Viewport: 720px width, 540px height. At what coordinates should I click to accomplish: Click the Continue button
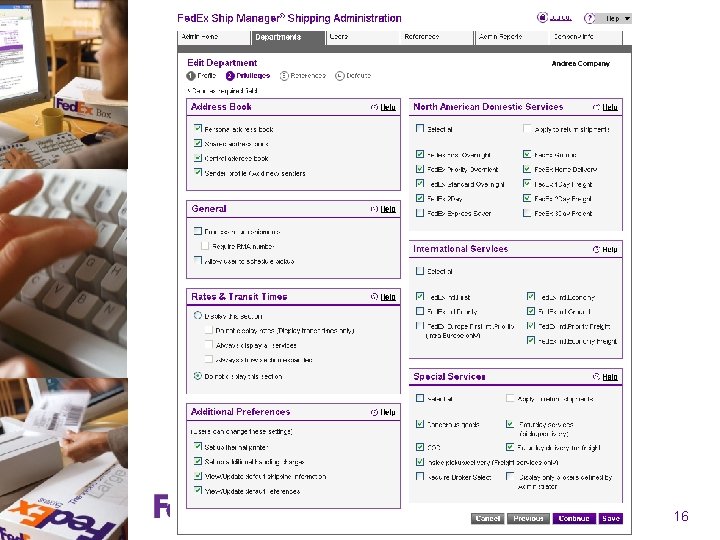click(x=574, y=518)
